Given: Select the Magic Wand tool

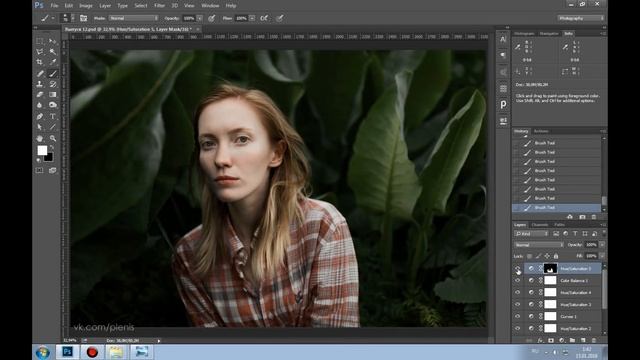Looking at the screenshot, I should point(53,51).
